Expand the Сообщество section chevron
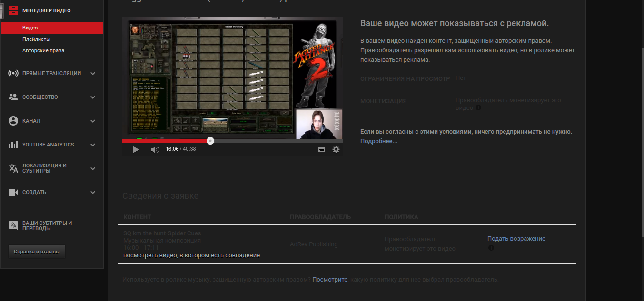The height and width of the screenshot is (301, 644). point(93,97)
